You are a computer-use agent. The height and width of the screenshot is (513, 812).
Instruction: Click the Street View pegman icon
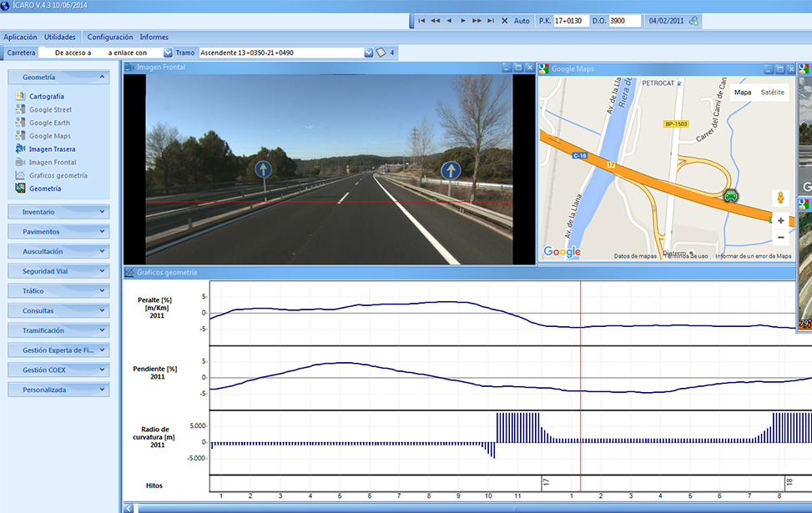tap(780, 199)
